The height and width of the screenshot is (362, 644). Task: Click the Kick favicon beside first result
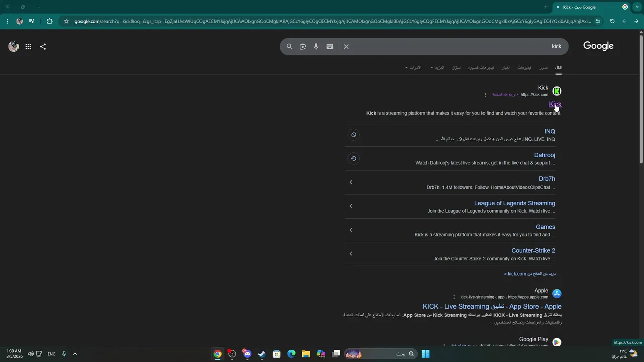coord(557,91)
